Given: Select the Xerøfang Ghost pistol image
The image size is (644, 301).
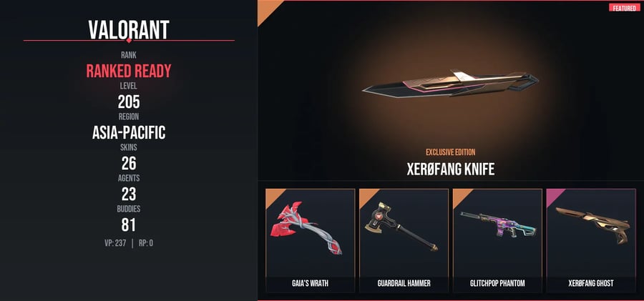Looking at the screenshot, I should click(592, 225).
